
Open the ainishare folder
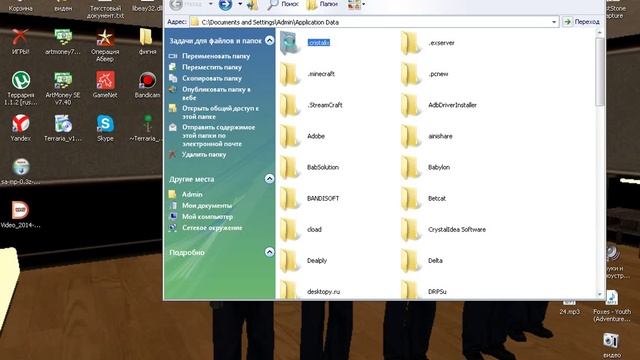(427, 136)
